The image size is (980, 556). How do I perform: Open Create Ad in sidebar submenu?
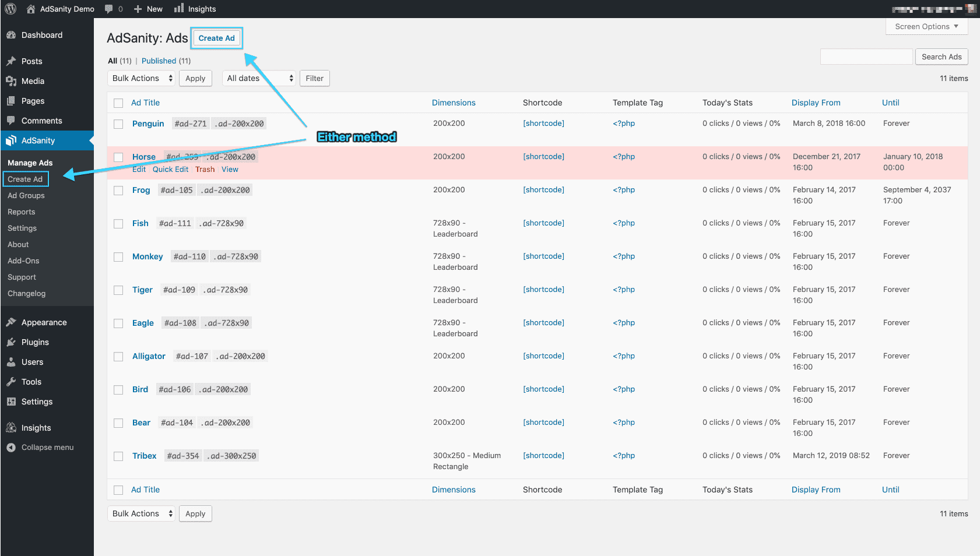tap(25, 179)
